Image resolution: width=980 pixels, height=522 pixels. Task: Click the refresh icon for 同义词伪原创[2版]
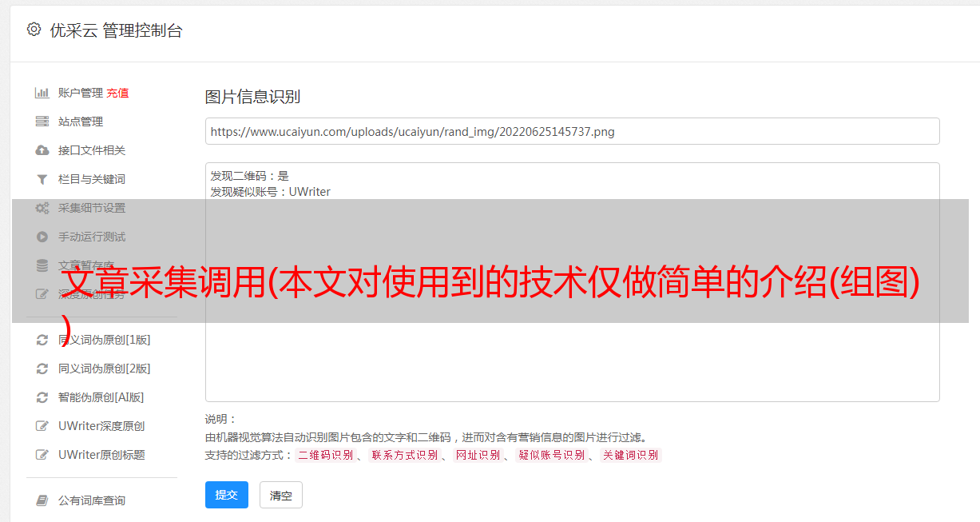pos(42,369)
